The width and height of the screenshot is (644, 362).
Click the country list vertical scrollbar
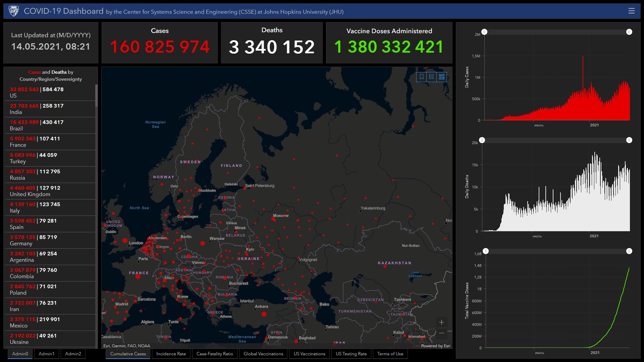pyautogui.click(x=97, y=96)
